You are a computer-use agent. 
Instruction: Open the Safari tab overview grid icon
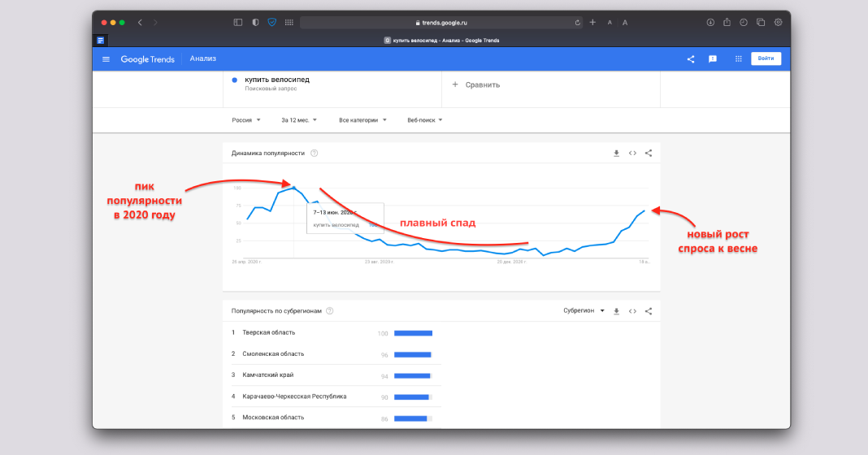(x=289, y=23)
